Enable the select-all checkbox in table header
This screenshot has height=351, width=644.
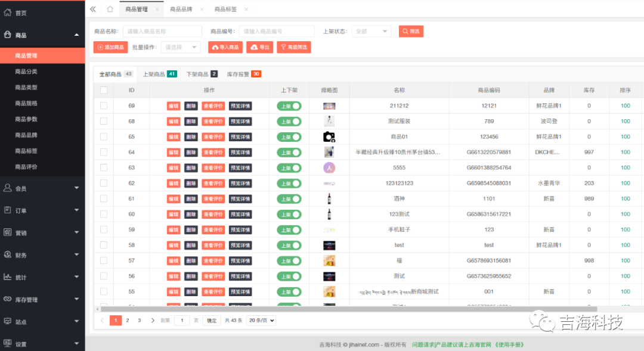tap(104, 89)
